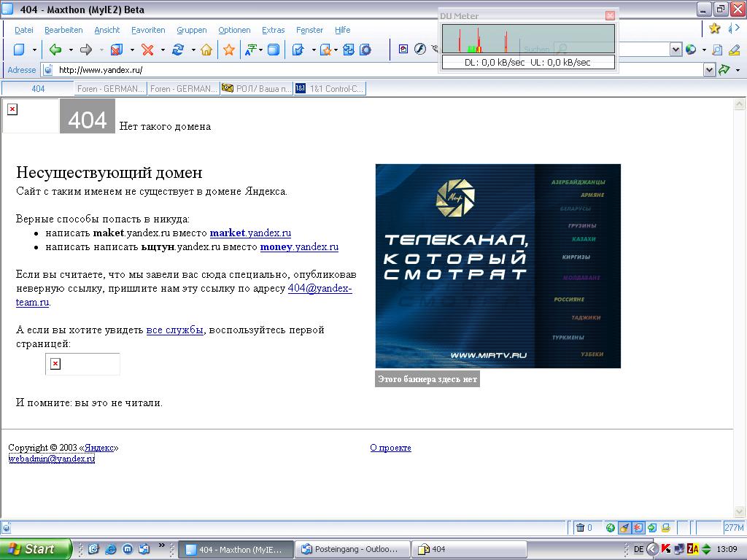Open the О проекте link

391,448
